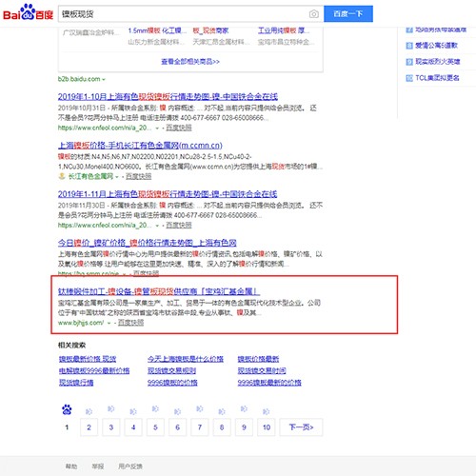
Task: Click the paw icon above page 10
Action: click(x=266, y=411)
